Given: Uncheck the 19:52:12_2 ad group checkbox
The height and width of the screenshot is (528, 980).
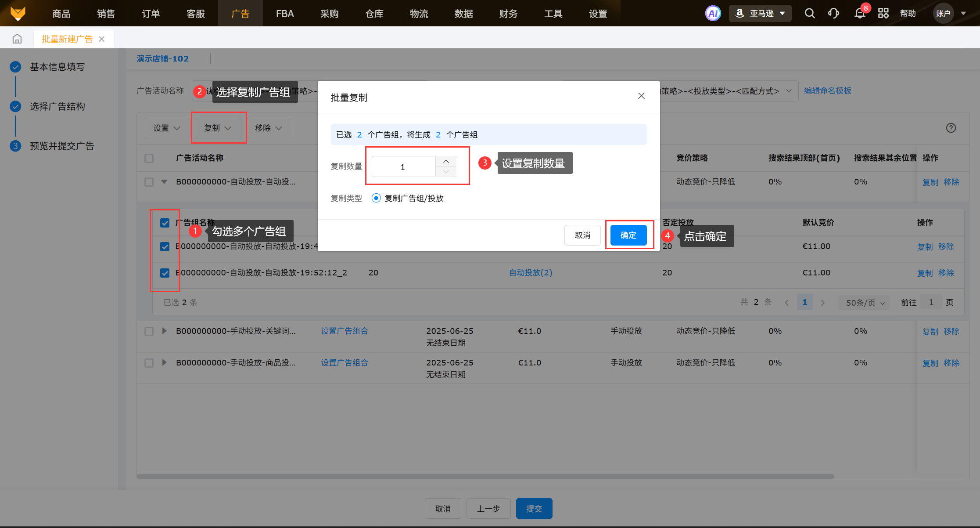Looking at the screenshot, I should [x=165, y=273].
